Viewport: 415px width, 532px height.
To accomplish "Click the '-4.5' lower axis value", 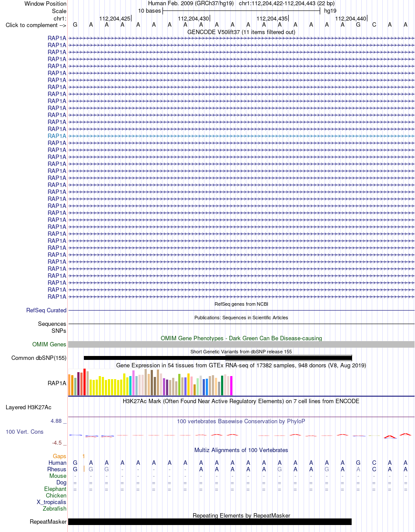I will click(58, 442).
